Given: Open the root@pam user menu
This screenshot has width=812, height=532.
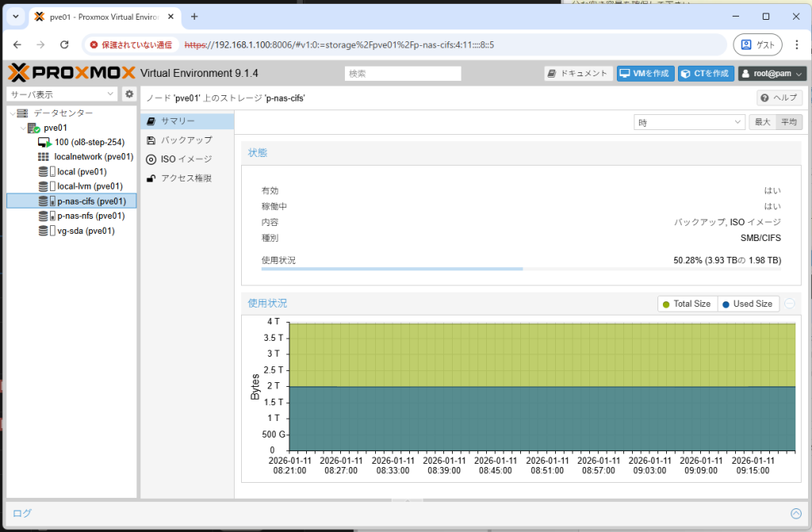Looking at the screenshot, I should (x=770, y=73).
